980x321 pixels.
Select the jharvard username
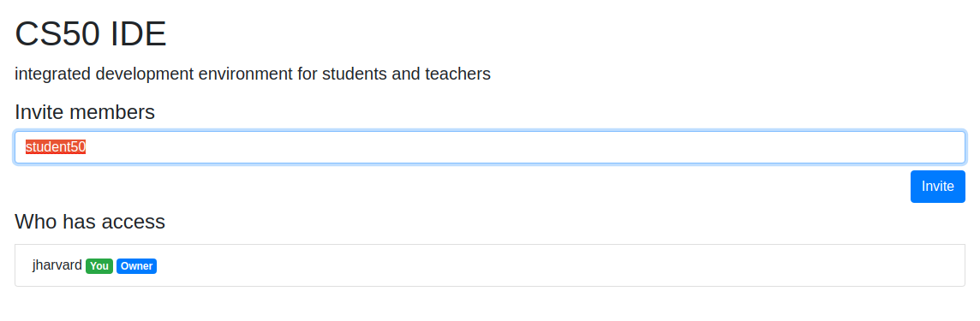[57, 265]
